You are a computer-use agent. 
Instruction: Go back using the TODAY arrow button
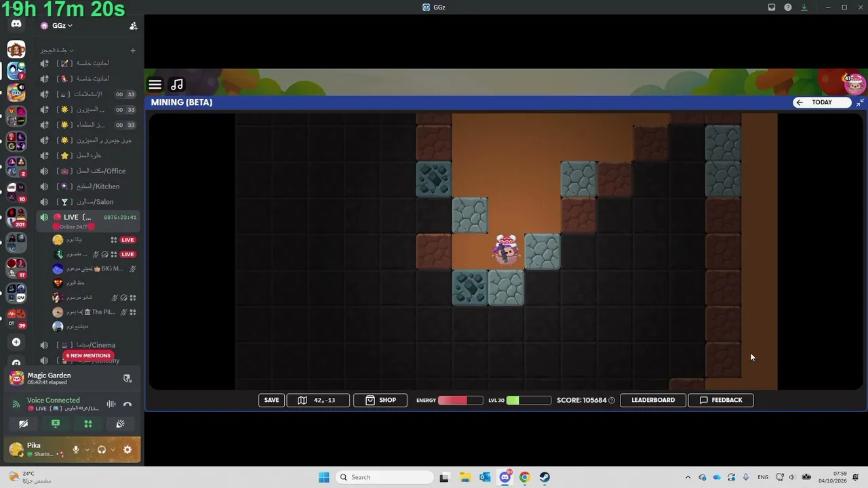[x=822, y=102]
